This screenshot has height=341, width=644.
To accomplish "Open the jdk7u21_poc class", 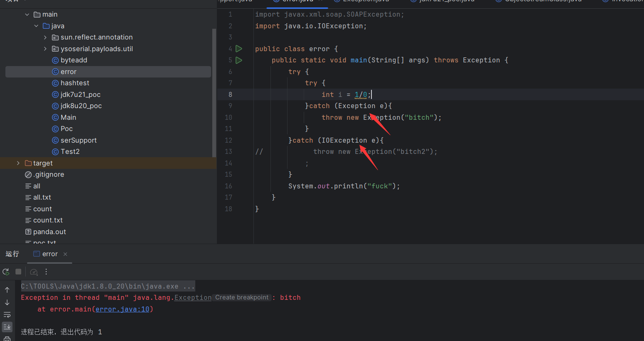I will (x=81, y=94).
